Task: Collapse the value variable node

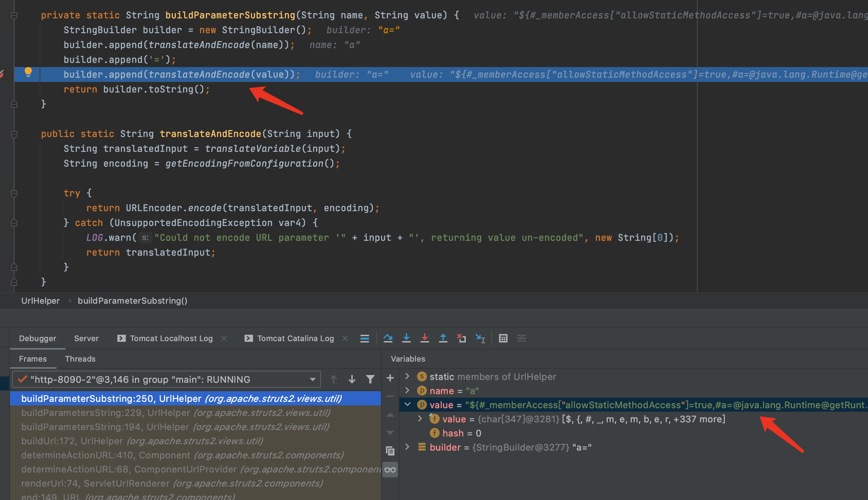Action: (407, 404)
